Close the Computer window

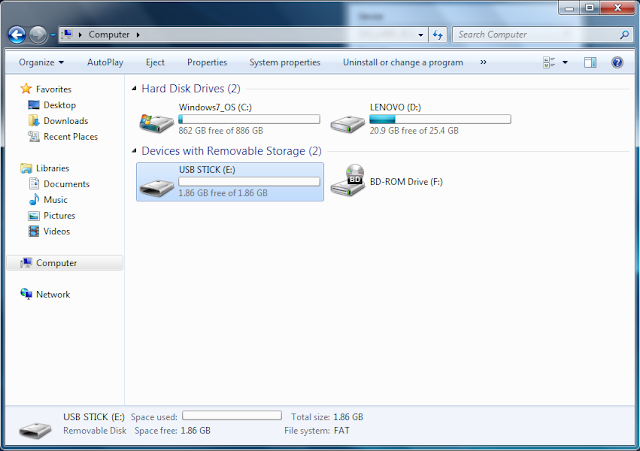[618, 8]
